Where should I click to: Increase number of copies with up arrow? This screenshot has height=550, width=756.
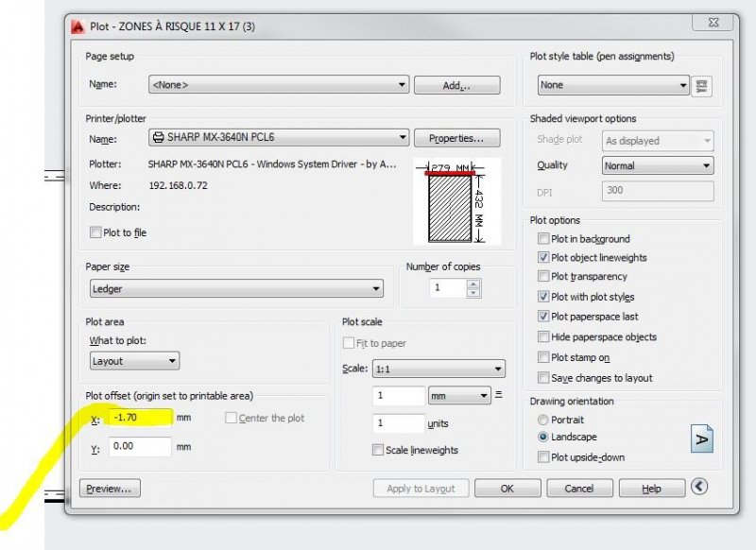(x=473, y=284)
